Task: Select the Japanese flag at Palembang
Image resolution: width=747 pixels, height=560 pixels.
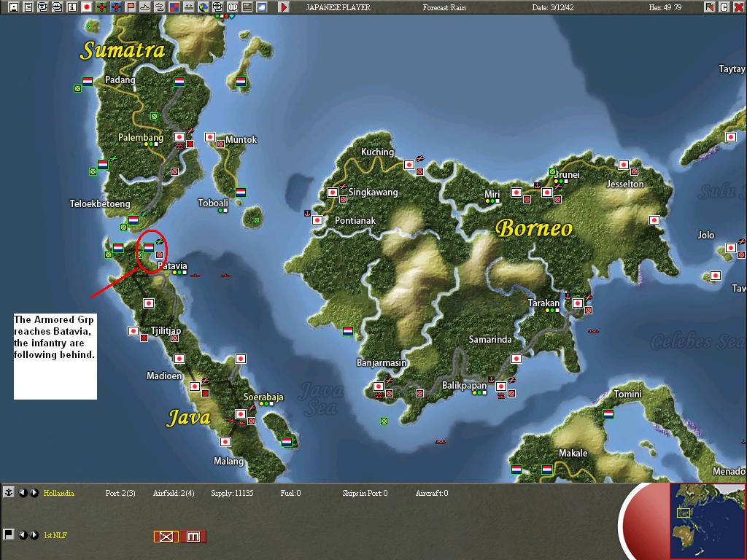Action: [x=179, y=137]
